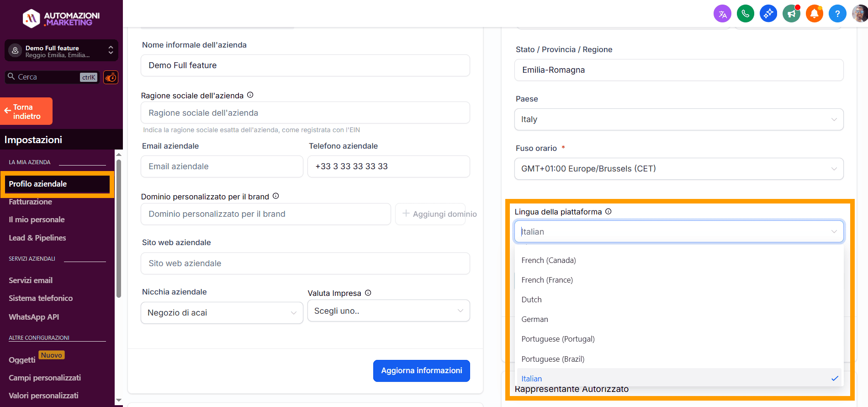Click the orange quick actions icon beside search

[111, 77]
